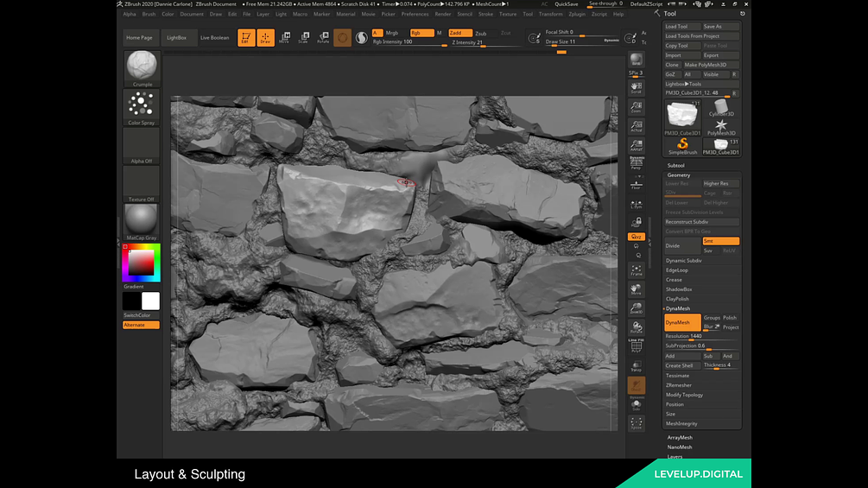Collapse the Geometry section
868x488 pixels.
678,174
